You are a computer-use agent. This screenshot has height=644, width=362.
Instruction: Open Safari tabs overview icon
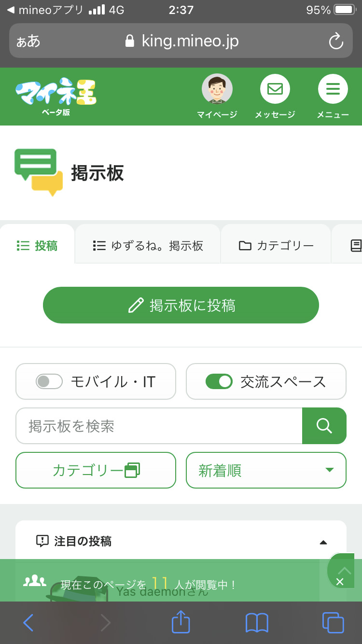[x=333, y=622]
